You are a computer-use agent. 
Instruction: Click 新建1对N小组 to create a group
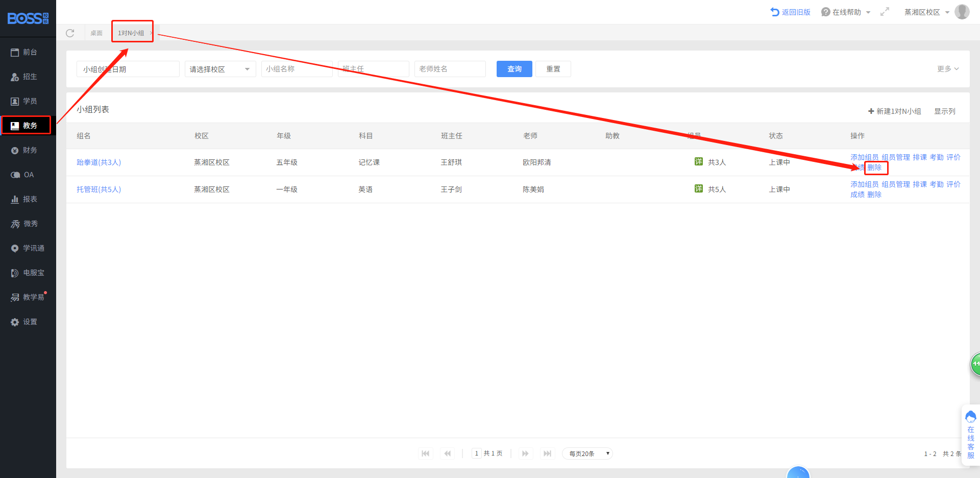894,111
